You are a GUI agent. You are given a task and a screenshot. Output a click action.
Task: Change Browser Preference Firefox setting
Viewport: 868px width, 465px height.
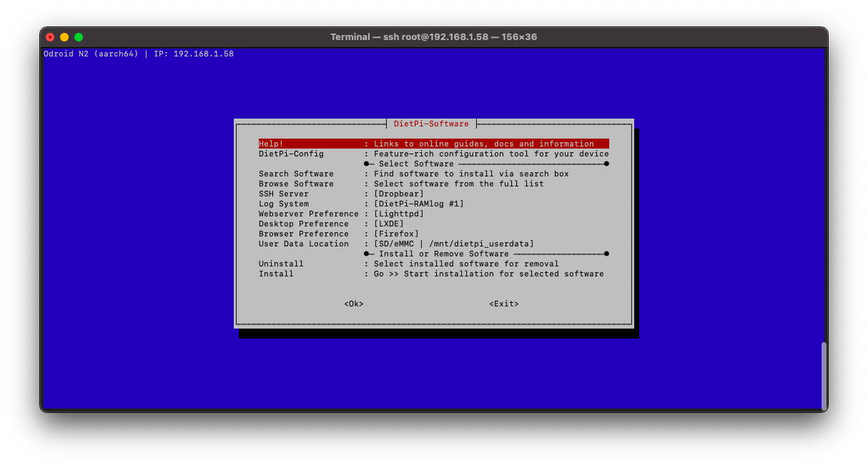433,234
